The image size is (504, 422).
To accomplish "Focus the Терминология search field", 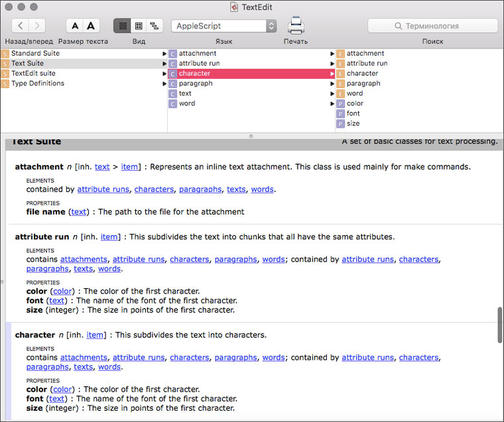I will coord(432,26).
